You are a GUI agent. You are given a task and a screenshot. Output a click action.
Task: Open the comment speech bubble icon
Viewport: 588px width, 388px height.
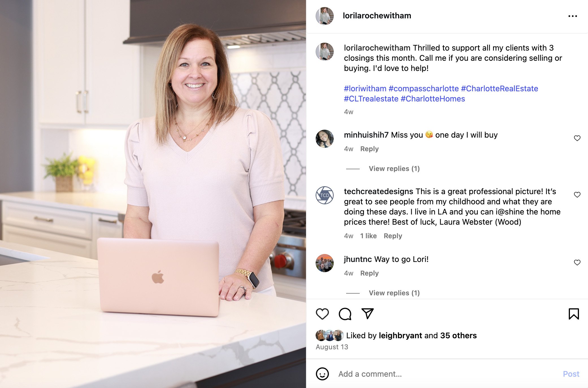(345, 314)
